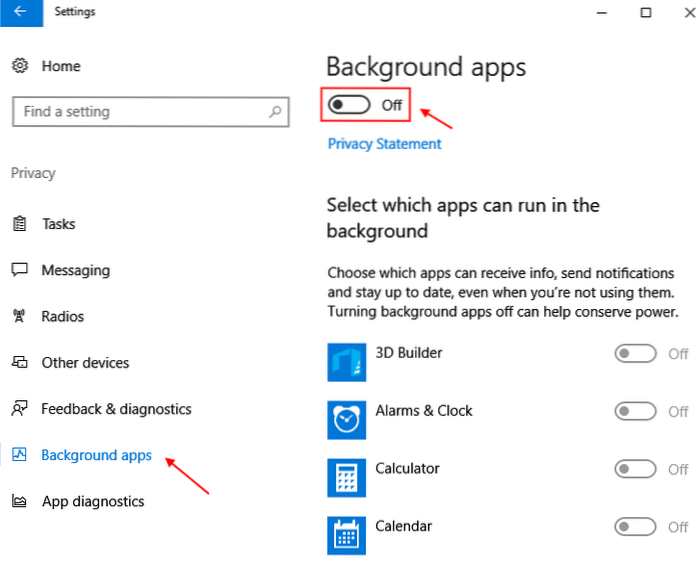Toggle Calendar background switch
The height and width of the screenshot is (564, 698).
click(x=636, y=527)
